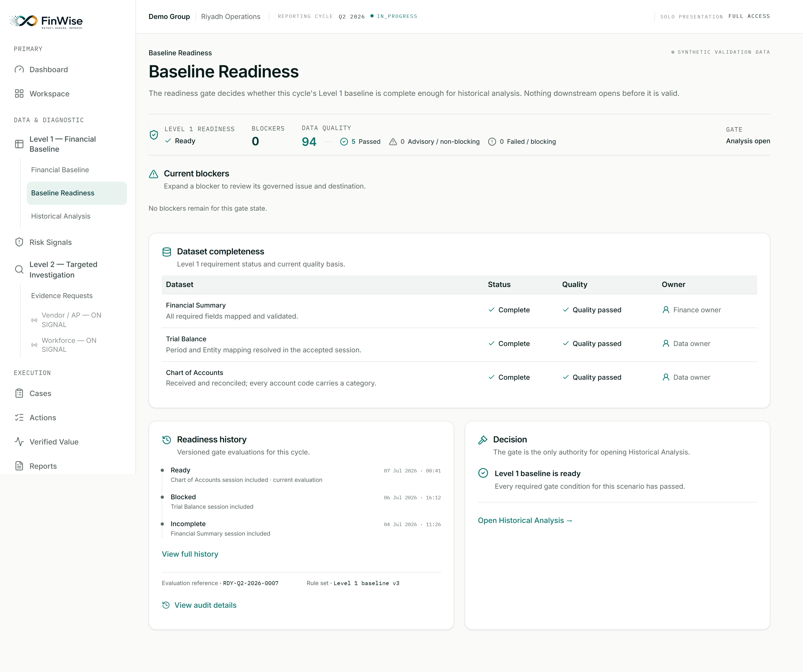Select Financial Baseline sub-item
803x672 pixels.
[x=60, y=170]
